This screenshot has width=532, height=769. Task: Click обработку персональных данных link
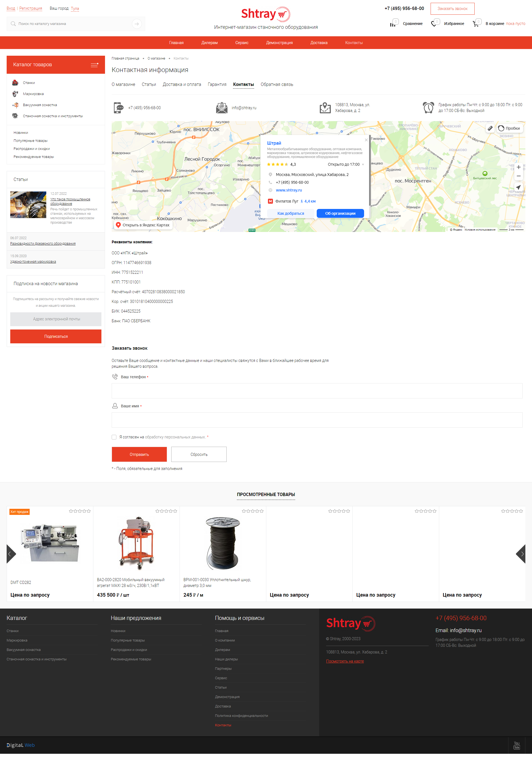click(x=175, y=437)
